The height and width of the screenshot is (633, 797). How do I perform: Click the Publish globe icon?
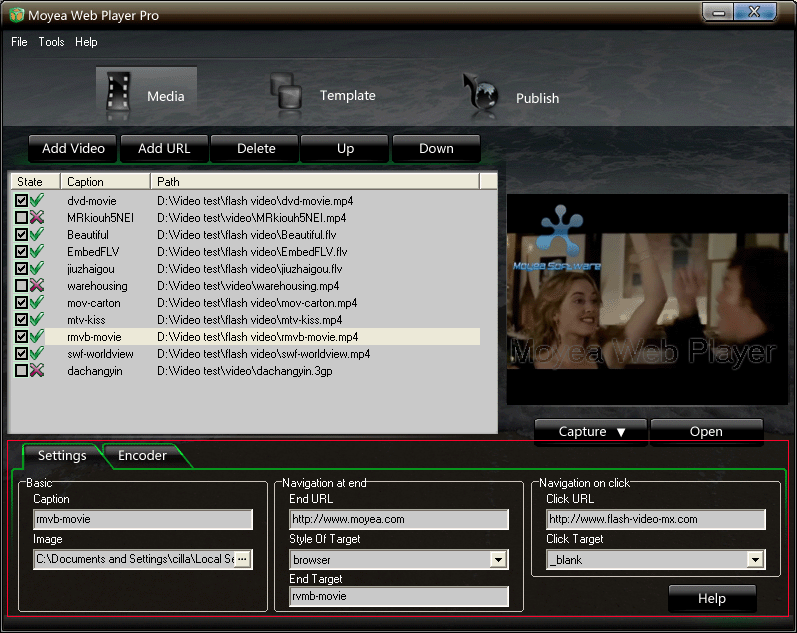(x=480, y=92)
